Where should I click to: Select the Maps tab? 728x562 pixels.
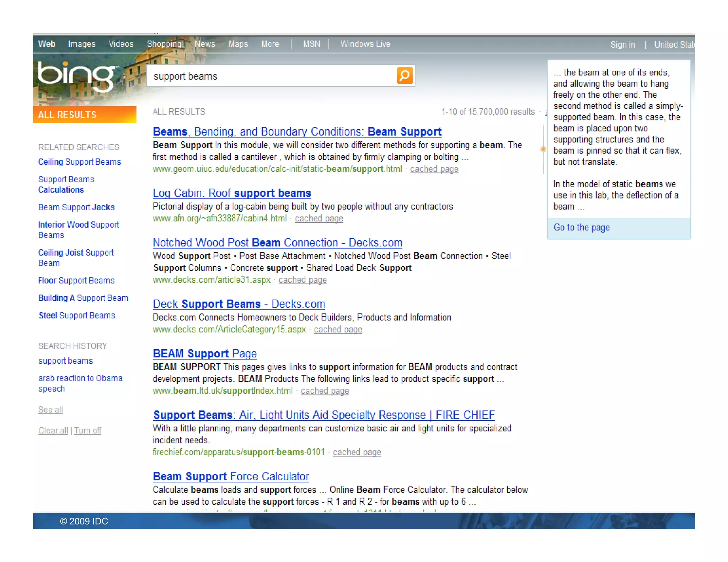pyautogui.click(x=238, y=44)
